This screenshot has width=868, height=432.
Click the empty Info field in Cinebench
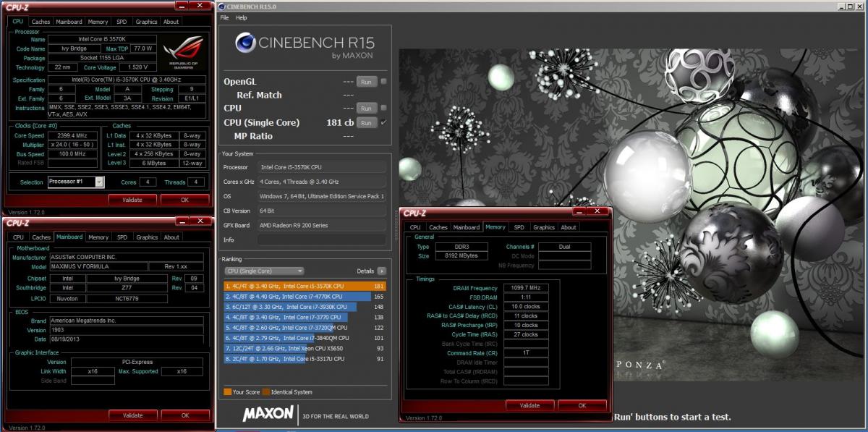click(322, 240)
